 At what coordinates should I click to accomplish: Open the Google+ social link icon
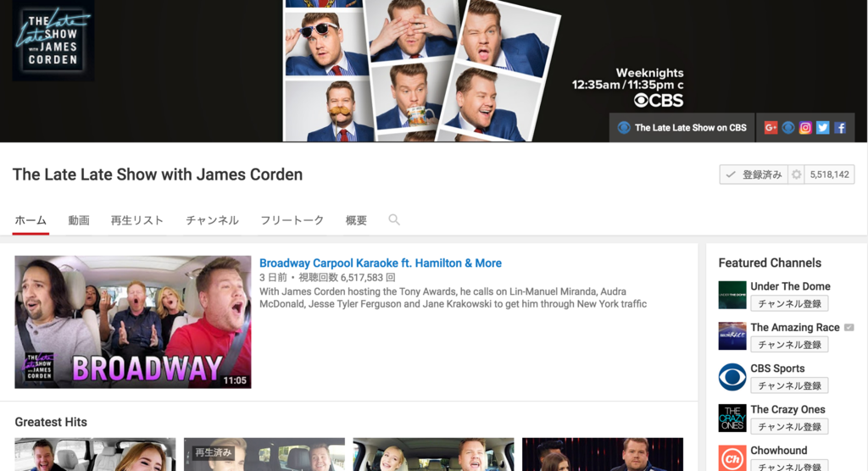[771, 128]
